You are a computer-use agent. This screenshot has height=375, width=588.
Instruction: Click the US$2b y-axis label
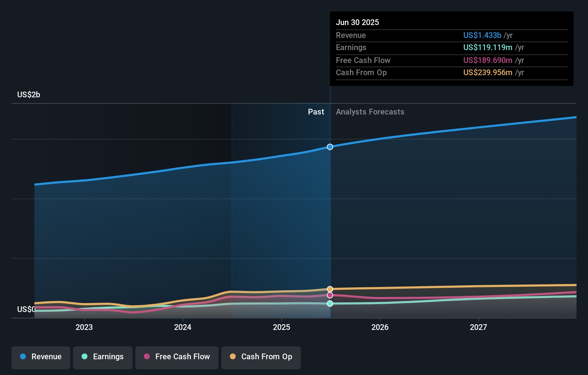29,94
